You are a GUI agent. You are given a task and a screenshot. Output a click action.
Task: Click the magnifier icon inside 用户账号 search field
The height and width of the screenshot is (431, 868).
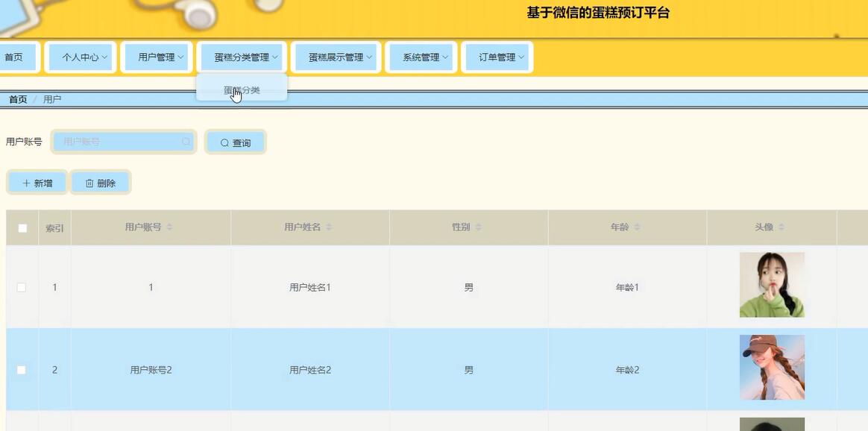tap(186, 142)
